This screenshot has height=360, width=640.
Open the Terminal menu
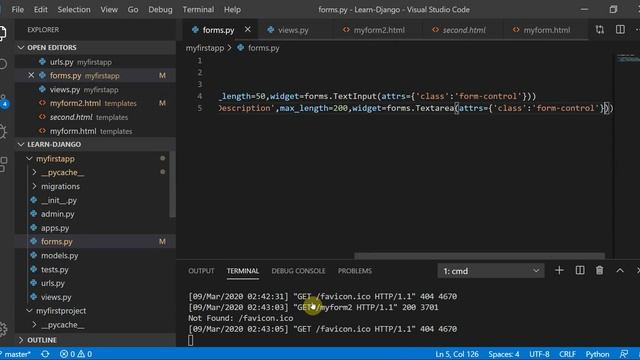198,9
